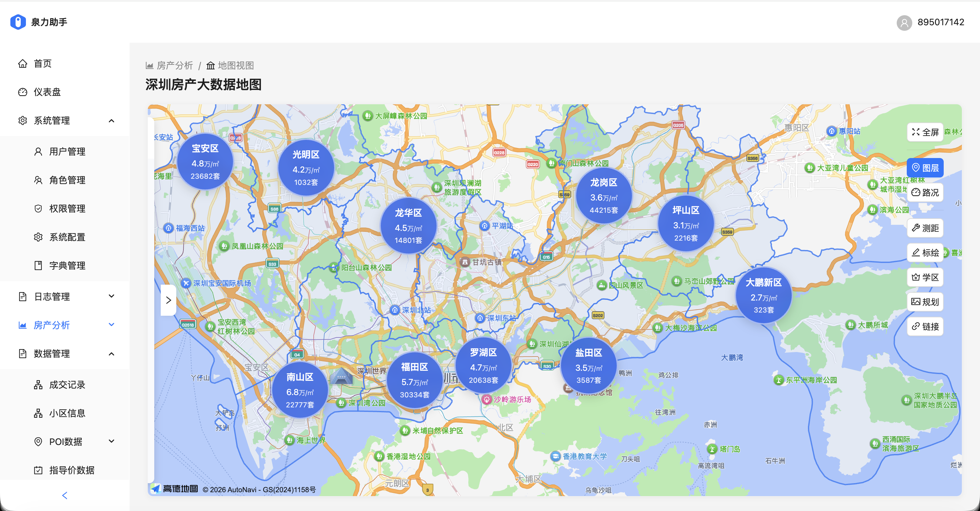Open the 规划 planning view icon

coord(925,301)
